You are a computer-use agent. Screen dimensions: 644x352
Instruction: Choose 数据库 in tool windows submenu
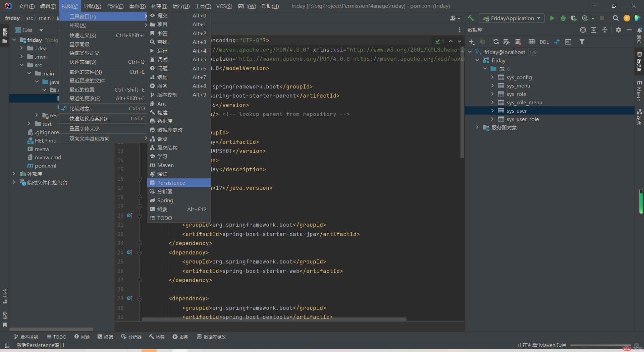(179, 121)
